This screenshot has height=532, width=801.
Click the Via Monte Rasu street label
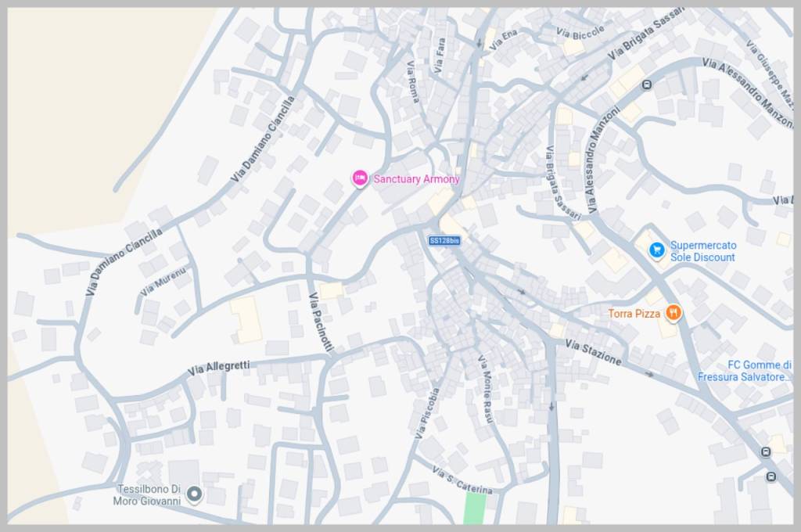coord(485,389)
